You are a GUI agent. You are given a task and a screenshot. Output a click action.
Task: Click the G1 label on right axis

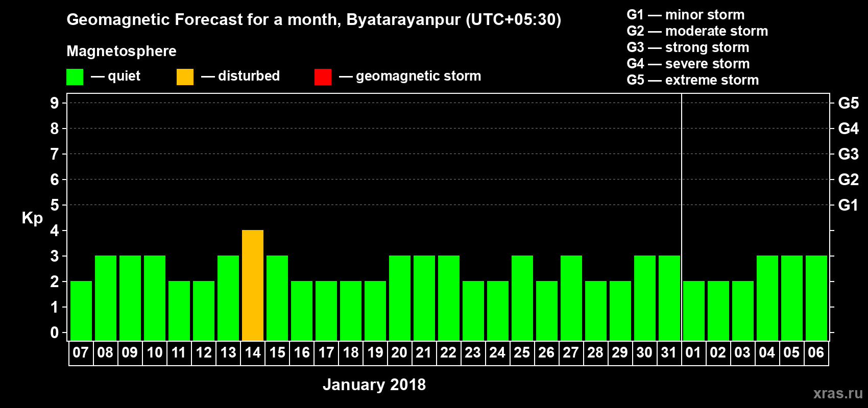coord(849,205)
